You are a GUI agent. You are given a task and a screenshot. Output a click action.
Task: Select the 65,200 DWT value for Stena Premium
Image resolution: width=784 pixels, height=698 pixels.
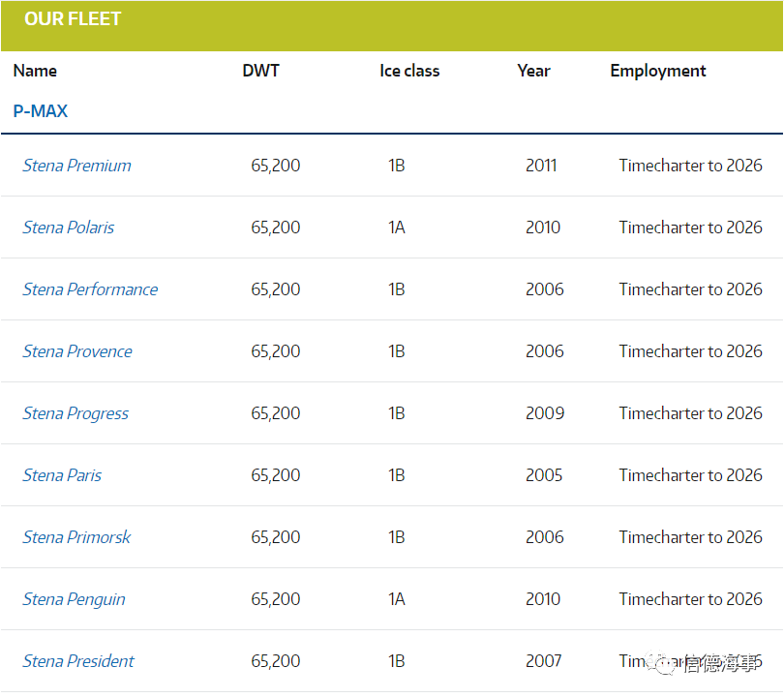pyautogui.click(x=276, y=166)
